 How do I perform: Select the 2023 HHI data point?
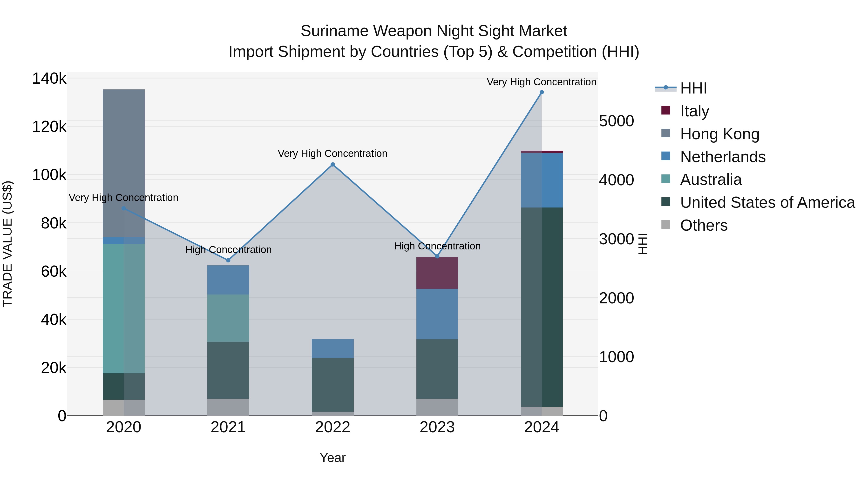pyautogui.click(x=437, y=257)
